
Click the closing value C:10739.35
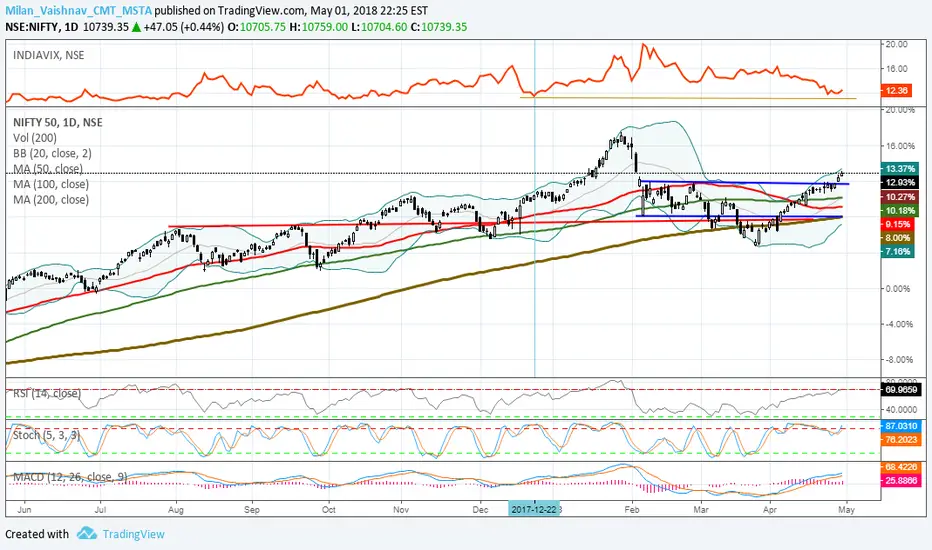pos(439,27)
